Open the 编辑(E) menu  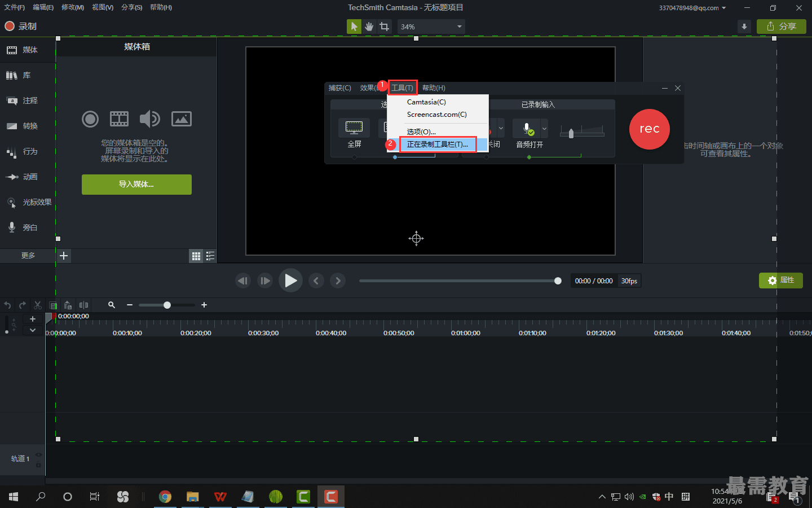[43, 7]
